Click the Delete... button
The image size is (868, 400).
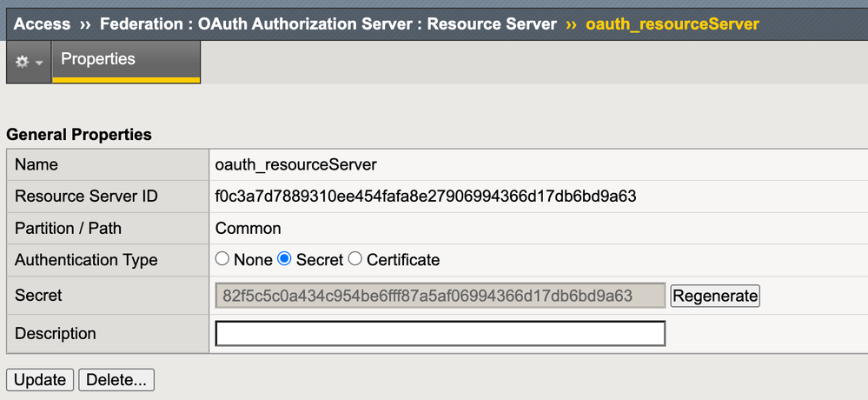[116, 380]
